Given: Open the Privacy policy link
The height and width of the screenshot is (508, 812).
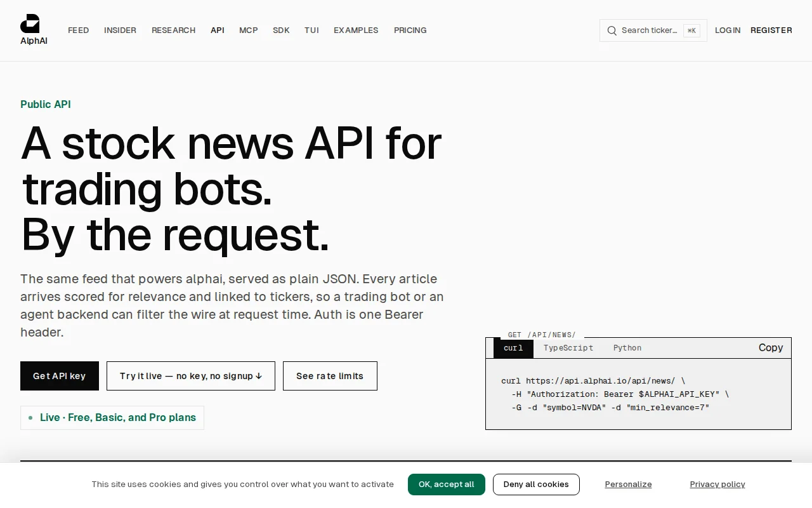Looking at the screenshot, I should 717,485.
